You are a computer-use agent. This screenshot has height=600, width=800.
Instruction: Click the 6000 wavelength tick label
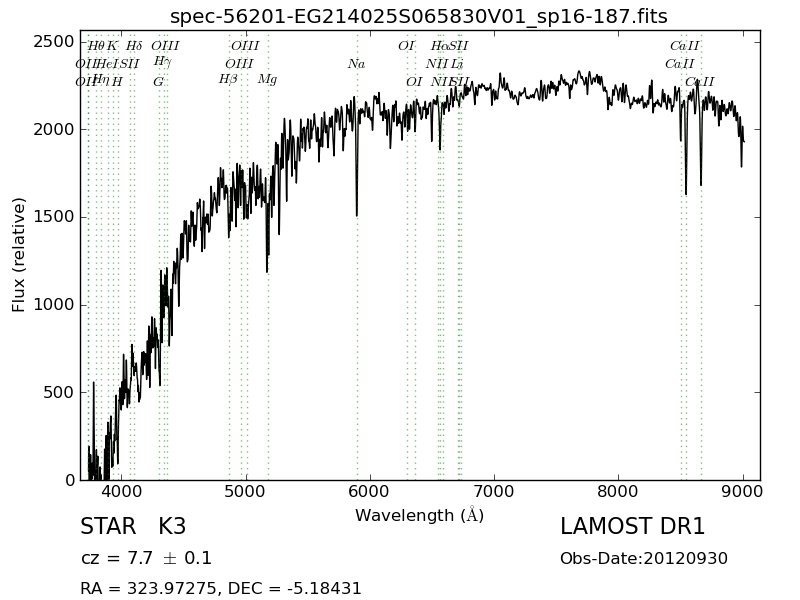point(370,492)
